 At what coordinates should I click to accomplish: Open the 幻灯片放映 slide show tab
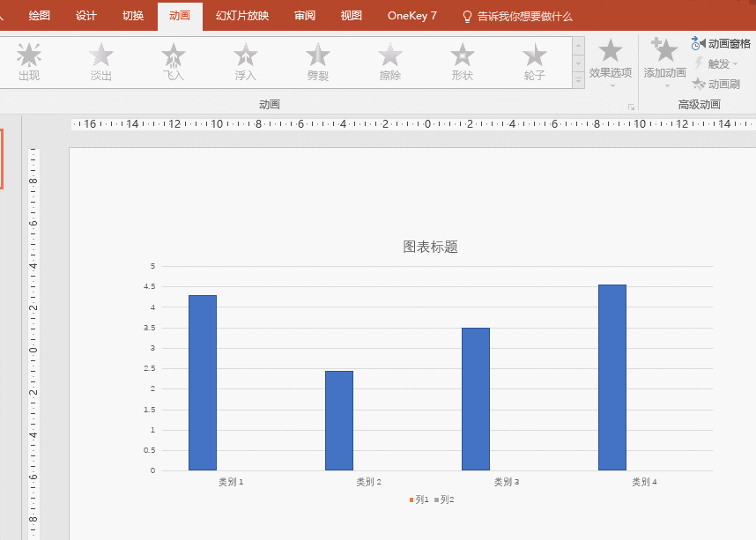[x=242, y=16]
